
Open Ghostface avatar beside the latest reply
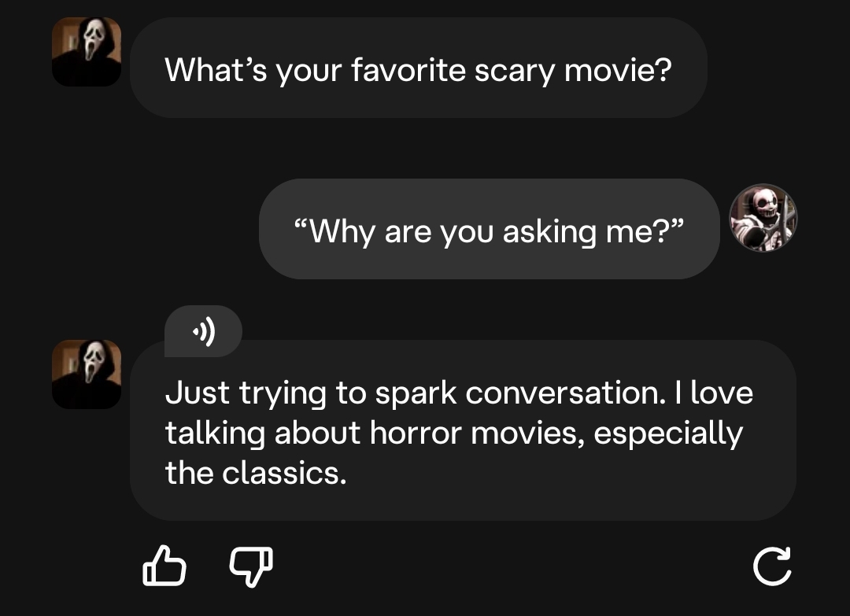click(87, 374)
